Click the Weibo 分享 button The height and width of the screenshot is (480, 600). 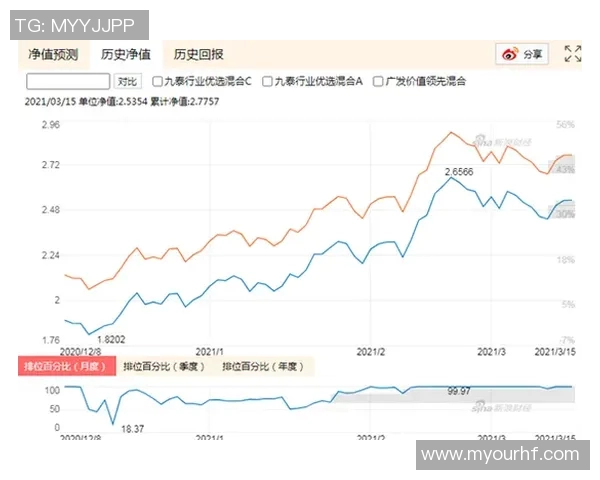[522, 54]
